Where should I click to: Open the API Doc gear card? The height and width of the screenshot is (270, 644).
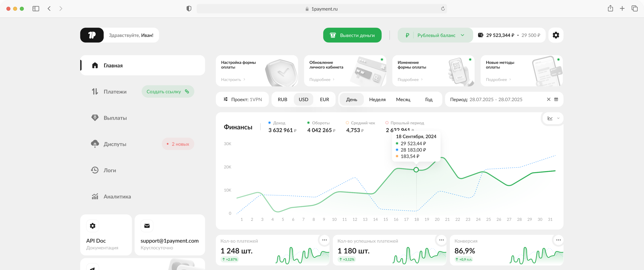click(x=93, y=226)
